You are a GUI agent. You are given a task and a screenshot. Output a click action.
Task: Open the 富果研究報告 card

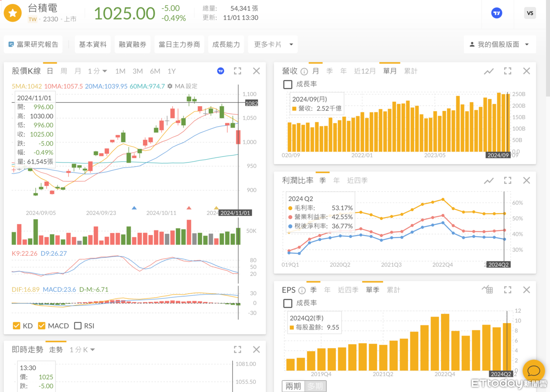(x=33, y=44)
